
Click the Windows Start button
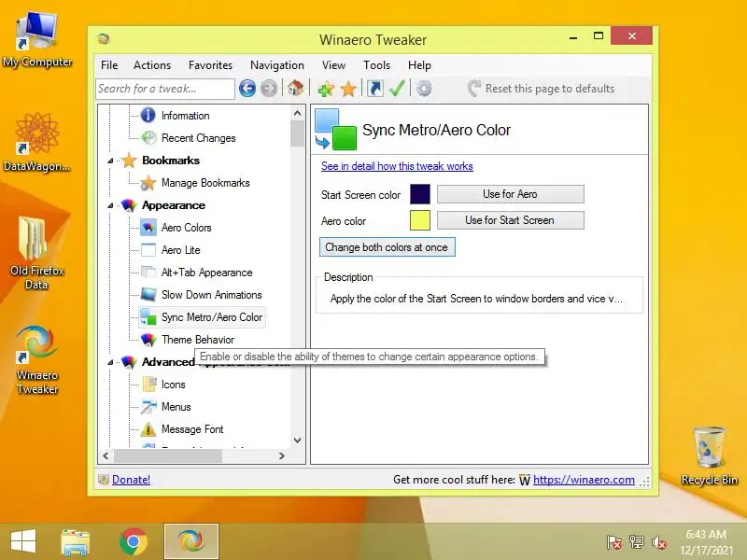point(22,541)
